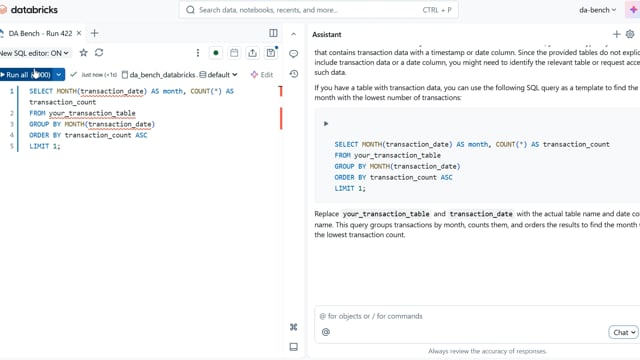The height and width of the screenshot is (360, 640).
Task: Star this query as favorite
Action: (x=83, y=53)
